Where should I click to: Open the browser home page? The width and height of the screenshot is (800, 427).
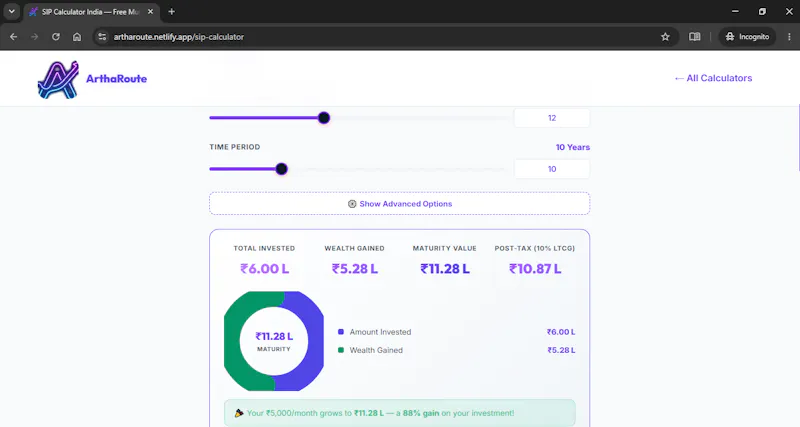click(x=77, y=37)
